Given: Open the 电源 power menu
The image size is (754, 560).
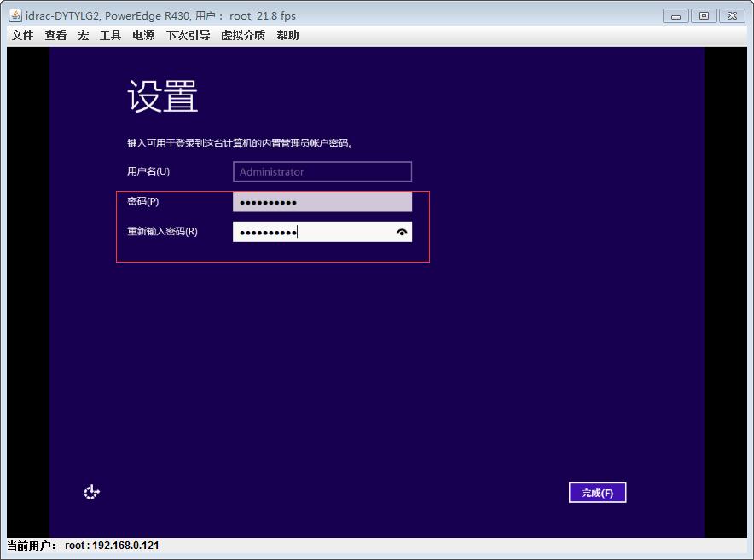Looking at the screenshot, I should pyautogui.click(x=142, y=35).
